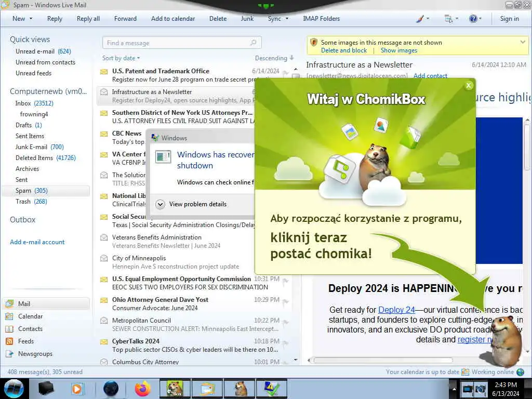Open the Help dropdown arrow
This screenshot has width=532, height=399.
tap(480, 19)
